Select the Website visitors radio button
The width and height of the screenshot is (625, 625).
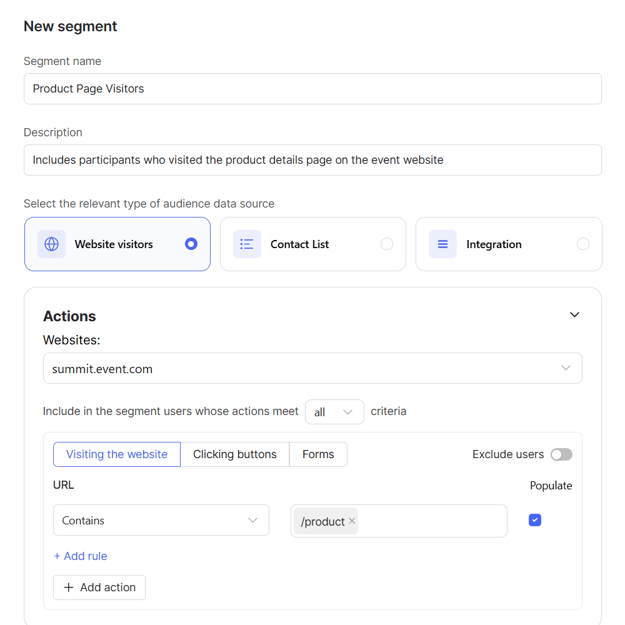tap(191, 244)
